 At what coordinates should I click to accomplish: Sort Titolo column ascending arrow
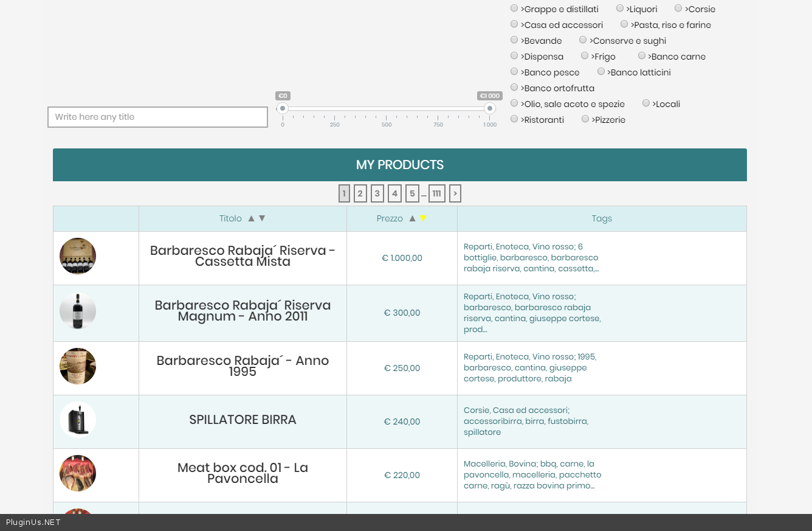tap(251, 218)
